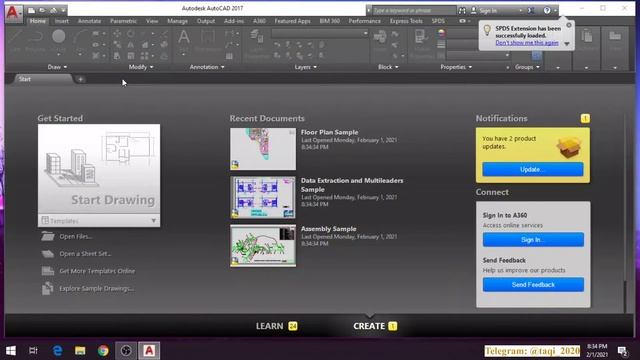This screenshot has width=640, height=360.
Task: Expand the Draw panel
Action: [57, 67]
